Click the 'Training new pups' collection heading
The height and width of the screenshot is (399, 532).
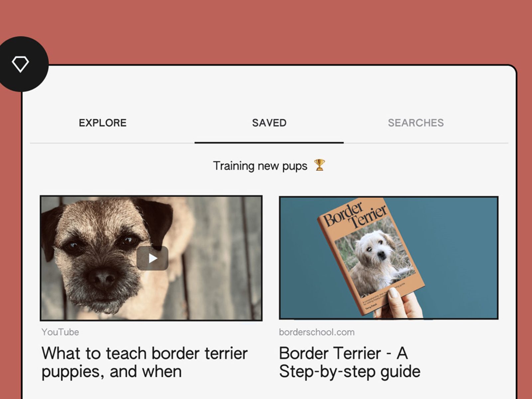[260, 166]
